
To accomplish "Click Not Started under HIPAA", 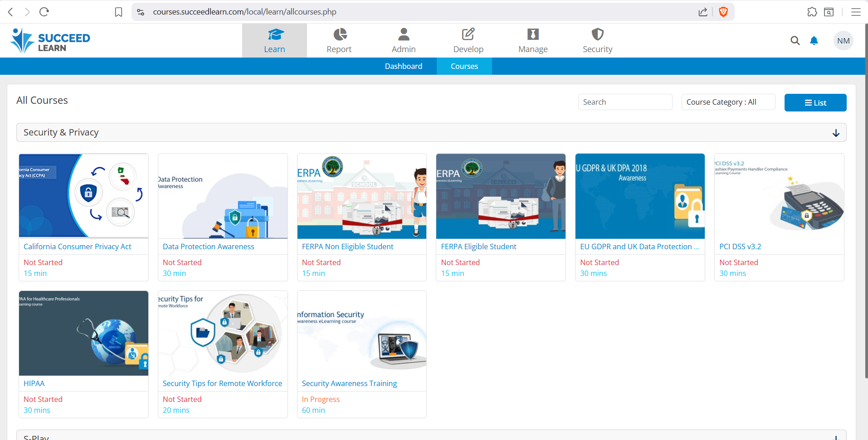I will [x=43, y=399].
